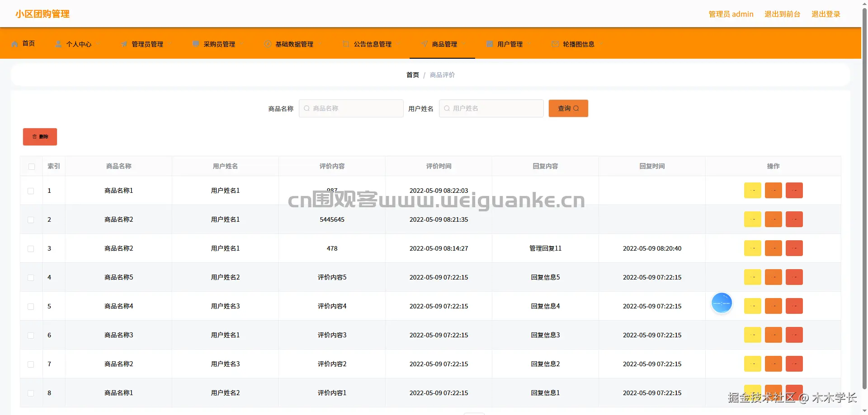This screenshot has height=415, width=868.
Task: Click the person icon beside 个人中心
Action: point(59,44)
